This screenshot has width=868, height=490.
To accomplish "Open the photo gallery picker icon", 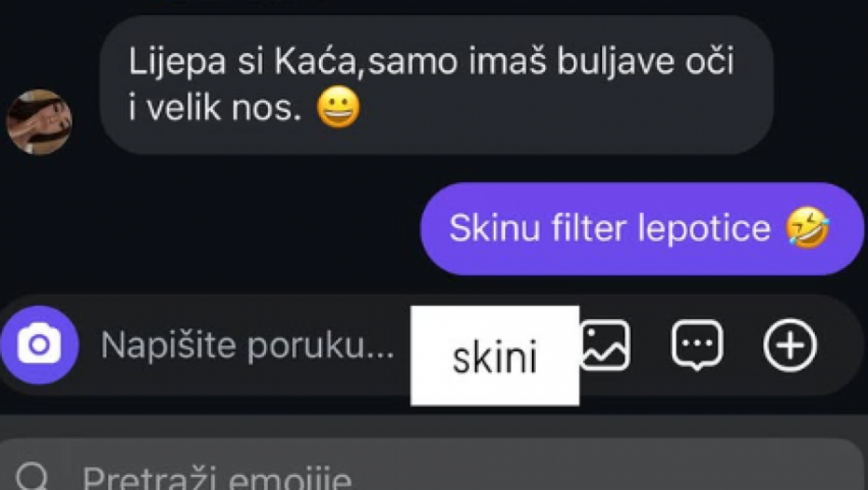I will 605,344.
